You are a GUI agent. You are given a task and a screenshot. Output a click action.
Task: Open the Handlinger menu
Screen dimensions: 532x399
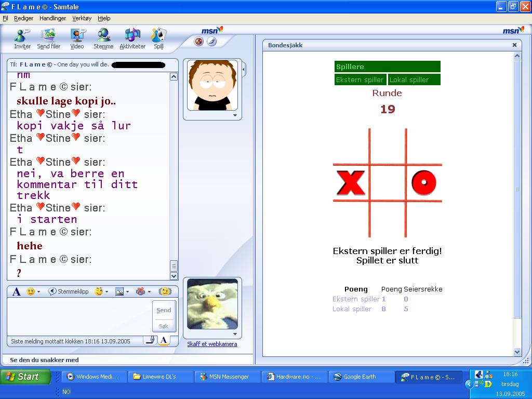point(52,18)
